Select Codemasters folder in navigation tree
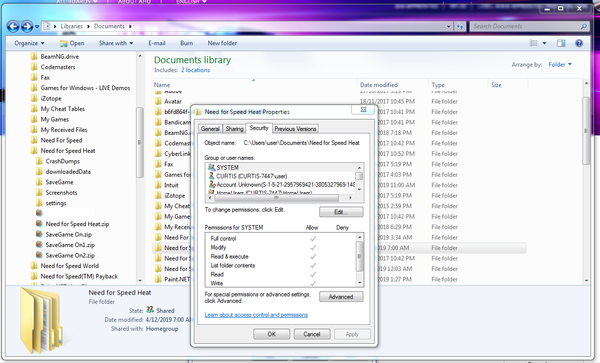This screenshot has width=600, height=363. 58,67
